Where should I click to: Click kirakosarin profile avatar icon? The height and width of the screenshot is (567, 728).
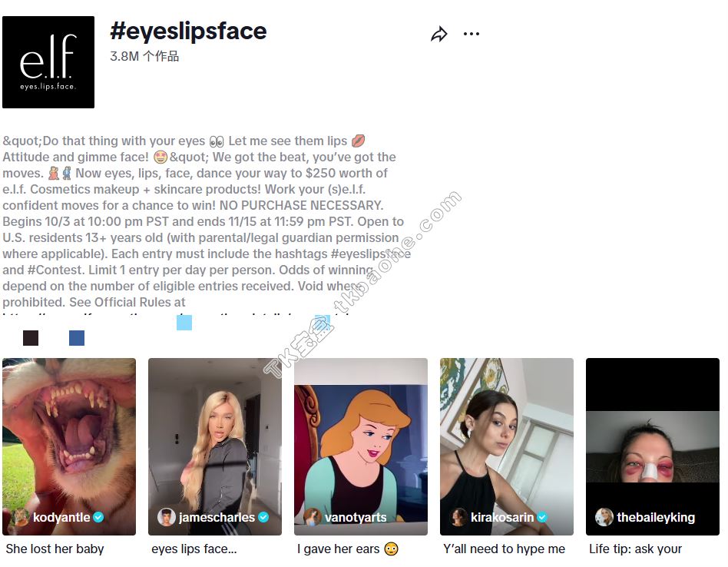(458, 517)
